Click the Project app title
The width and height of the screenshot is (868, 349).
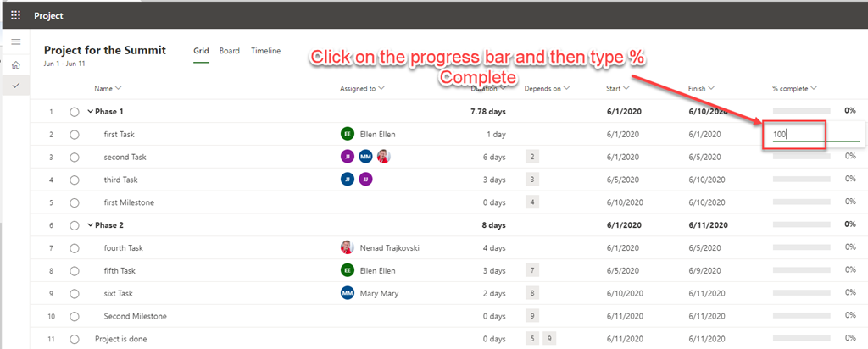[48, 15]
